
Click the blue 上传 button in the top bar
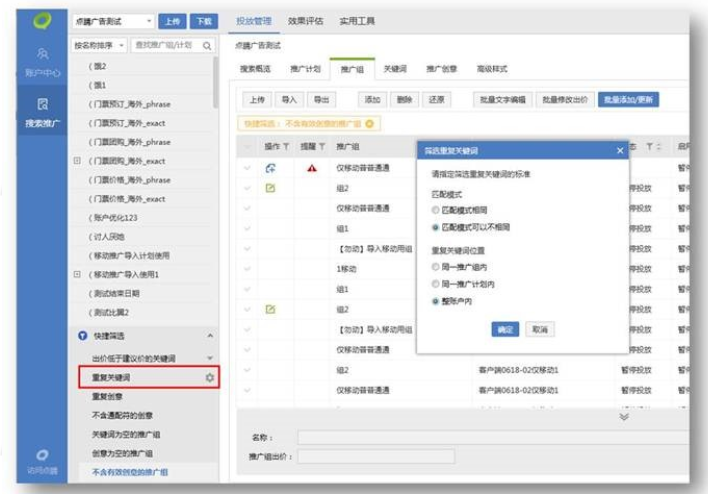tap(172, 21)
